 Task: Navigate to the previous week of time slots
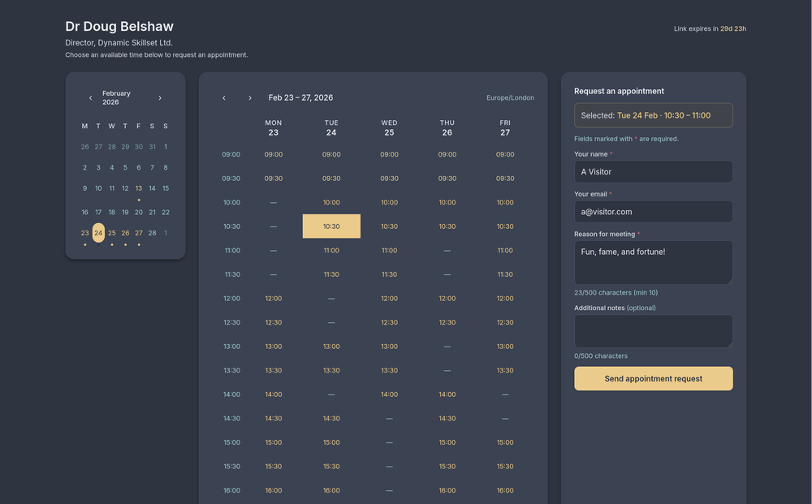point(223,97)
